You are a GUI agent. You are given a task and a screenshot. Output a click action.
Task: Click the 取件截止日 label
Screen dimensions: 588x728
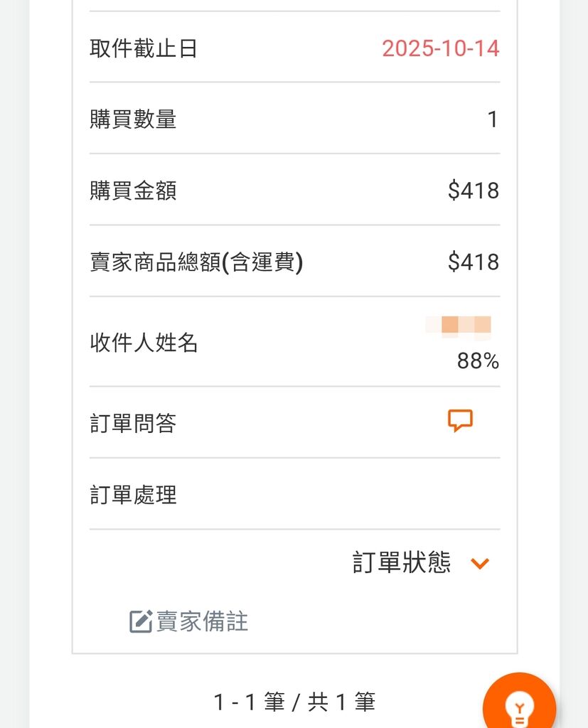point(144,48)
